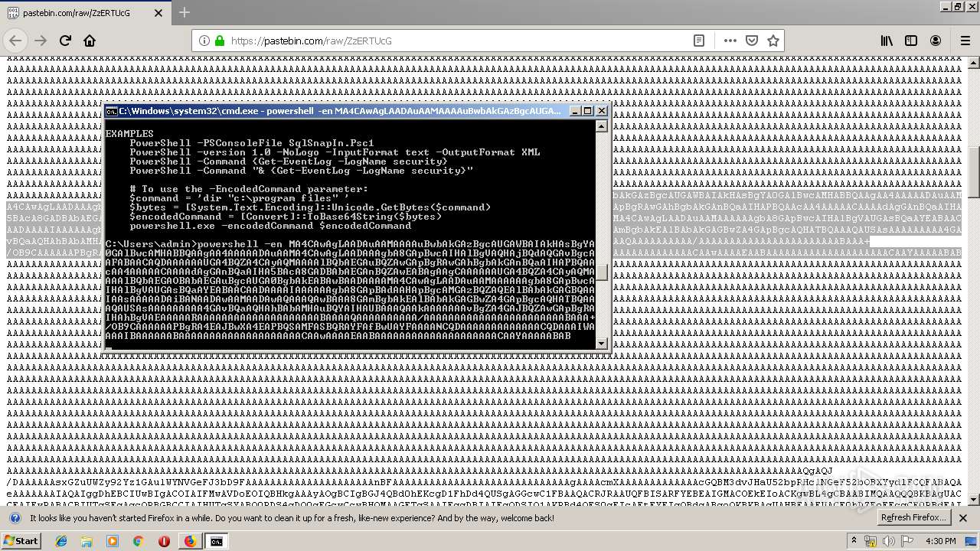
Task: Open a new Firefox tab
Action: 185,12
